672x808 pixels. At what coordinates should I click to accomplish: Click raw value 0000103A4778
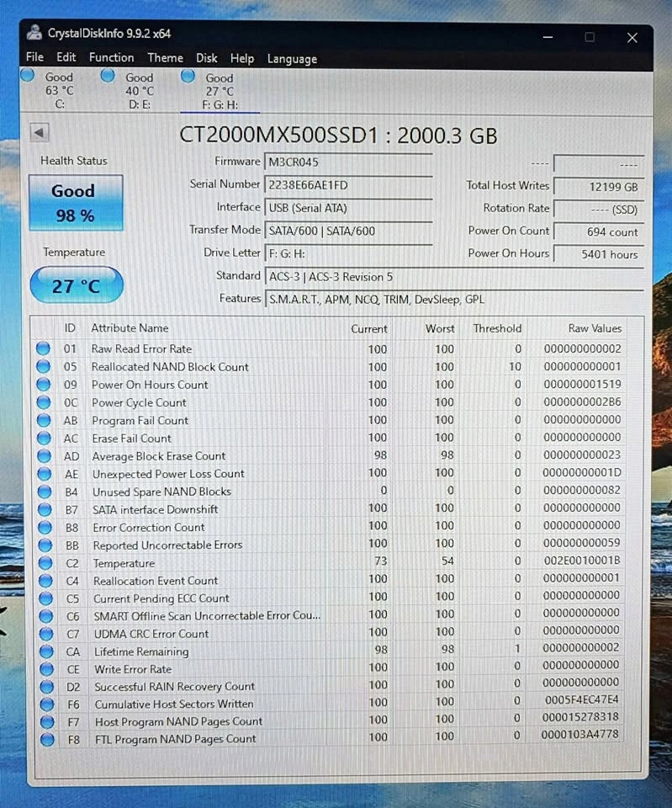579,734
